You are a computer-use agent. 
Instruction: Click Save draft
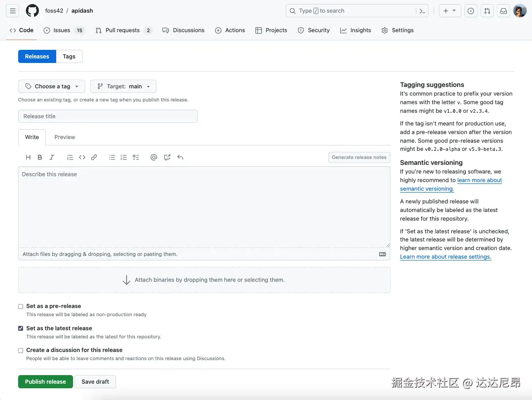pyautogui.click(x=95, y=382)
